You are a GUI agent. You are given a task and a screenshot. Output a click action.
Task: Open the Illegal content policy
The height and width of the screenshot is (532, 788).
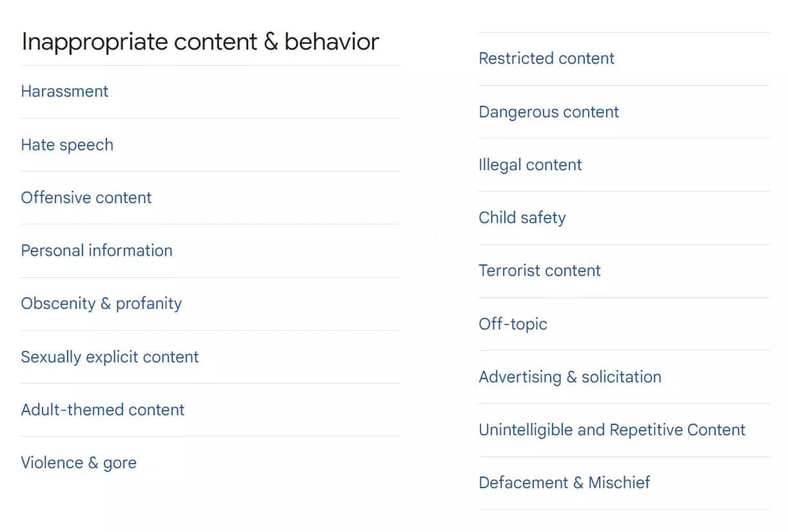tap(530, 164)
